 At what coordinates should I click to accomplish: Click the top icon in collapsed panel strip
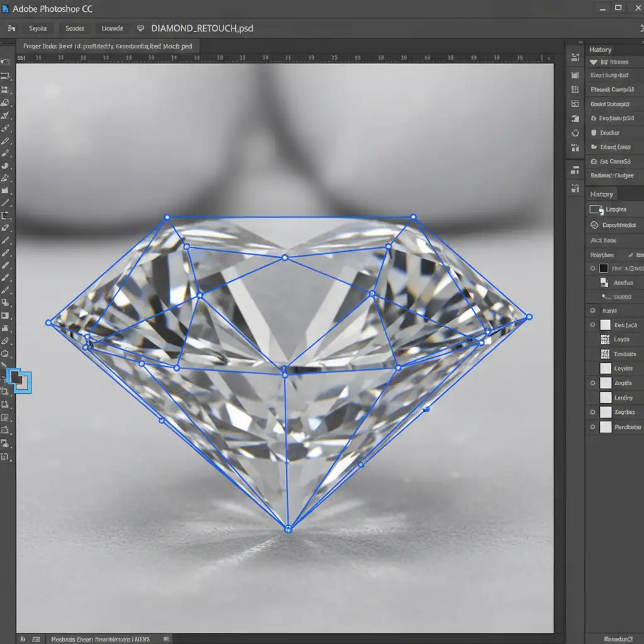pyautogui.click(x=574, y=58)
